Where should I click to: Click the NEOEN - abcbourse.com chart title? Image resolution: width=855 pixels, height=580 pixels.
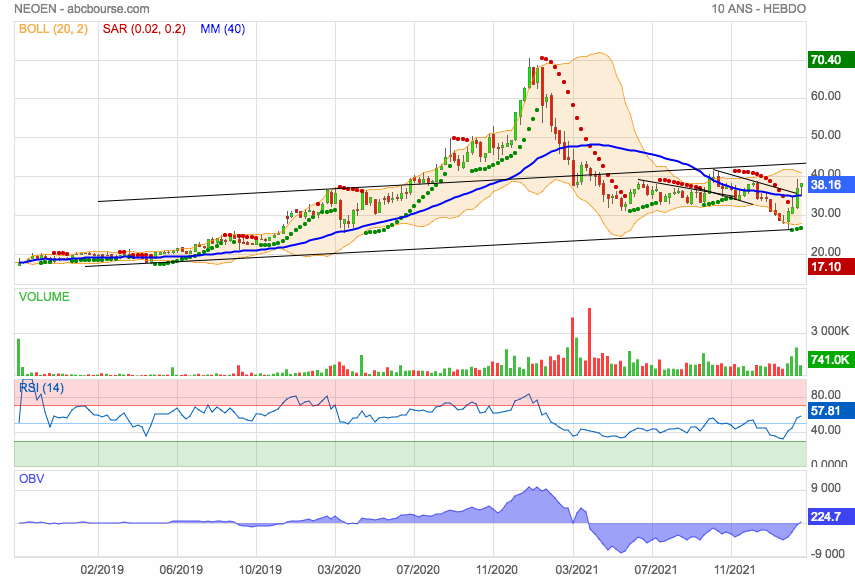click(x=82, y=9)
